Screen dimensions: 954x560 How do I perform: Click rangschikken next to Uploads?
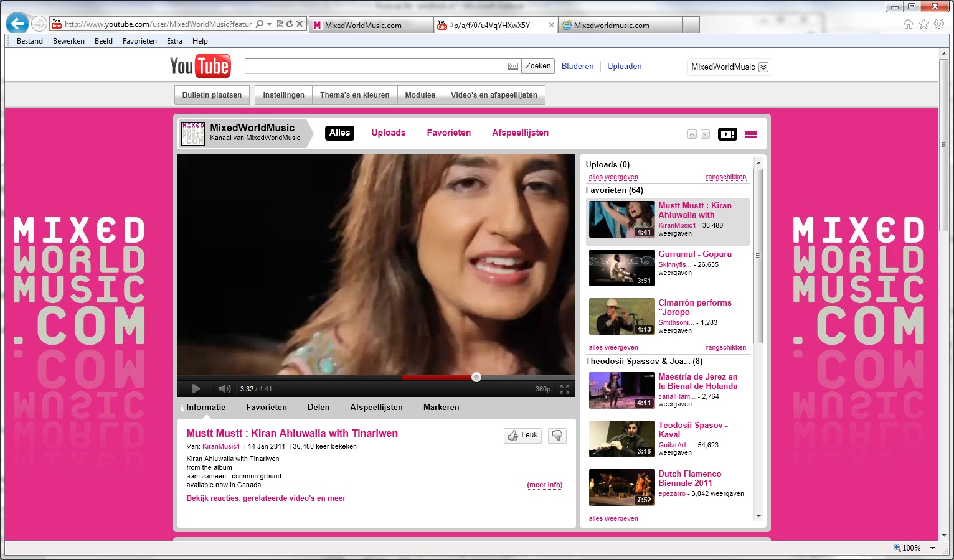[726, 177]
